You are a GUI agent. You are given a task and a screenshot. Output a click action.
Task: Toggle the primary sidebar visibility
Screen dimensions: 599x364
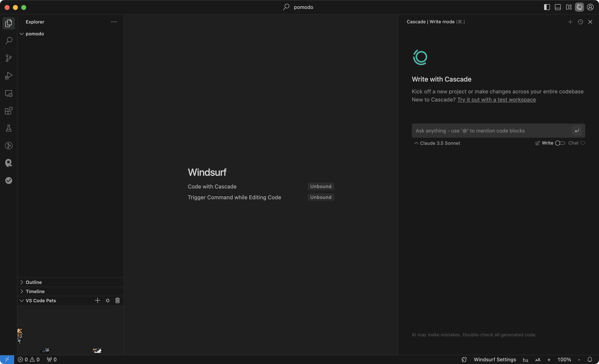point(547,7)
